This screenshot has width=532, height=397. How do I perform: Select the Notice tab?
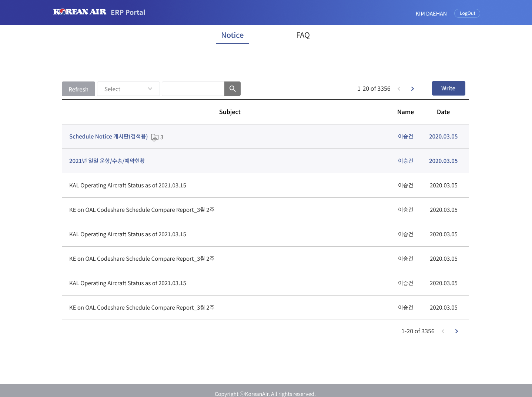click(x=232, y=35)
